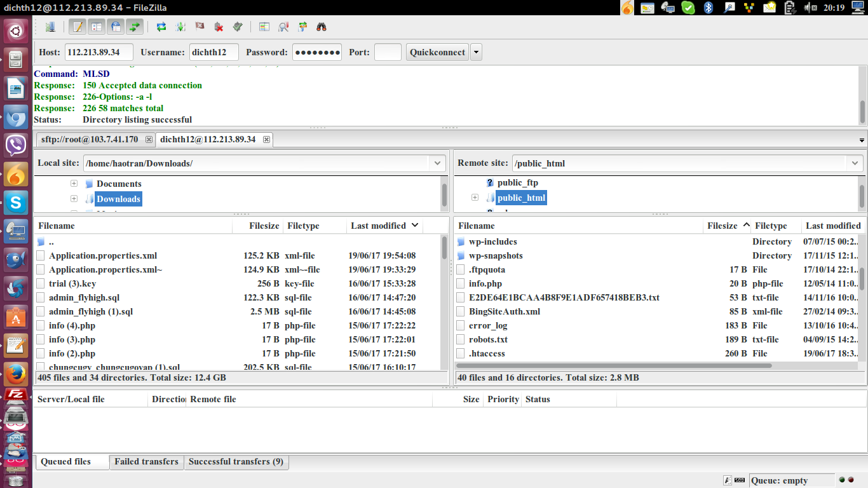The height and width of the screenshot is (488, 868).
Task: Click the local Filetype column header
Action: click(x=315, y=226)
